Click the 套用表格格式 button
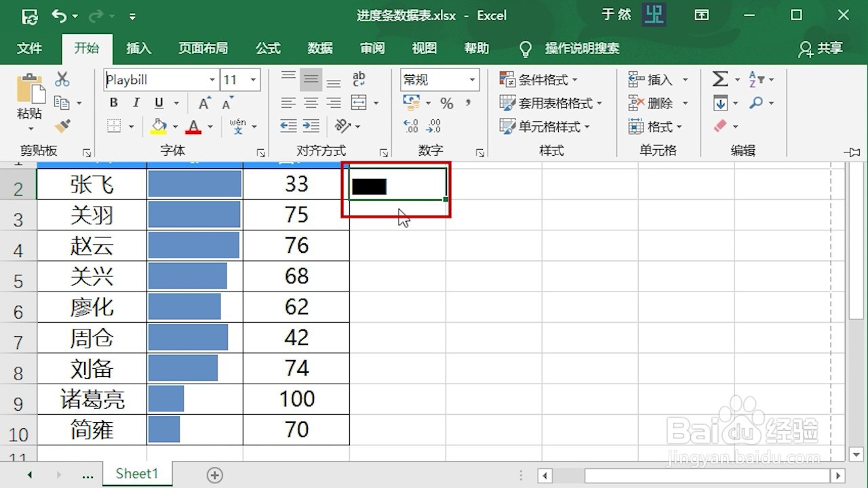This screenshot has width=868, height=488. [x=549, y=102]
